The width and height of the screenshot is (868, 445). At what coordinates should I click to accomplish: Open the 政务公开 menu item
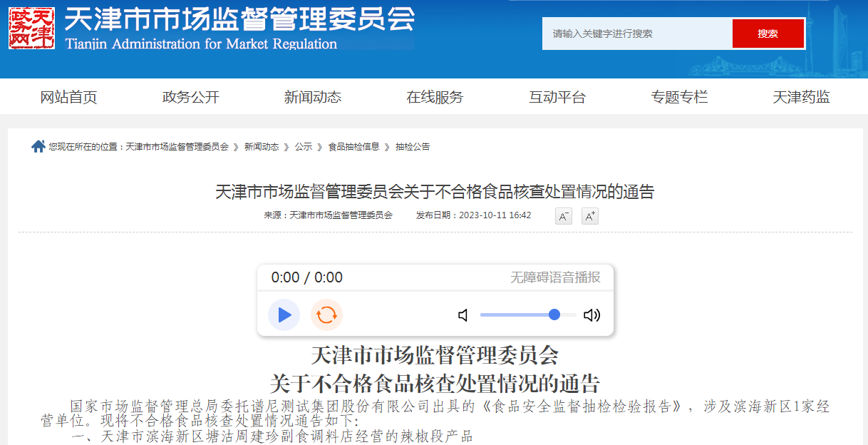pyautogui.click(x=191, y=98)
